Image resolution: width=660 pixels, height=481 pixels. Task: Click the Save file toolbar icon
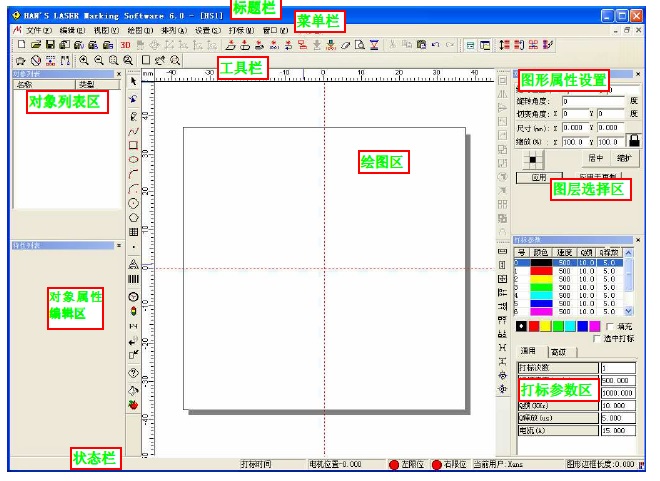[51, 45]
